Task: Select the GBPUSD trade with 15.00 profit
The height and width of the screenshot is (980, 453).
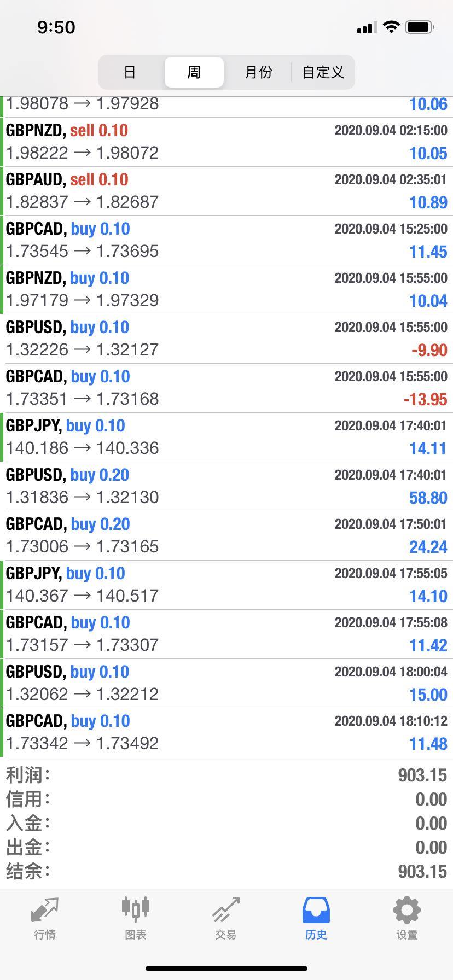Action: 226,684
